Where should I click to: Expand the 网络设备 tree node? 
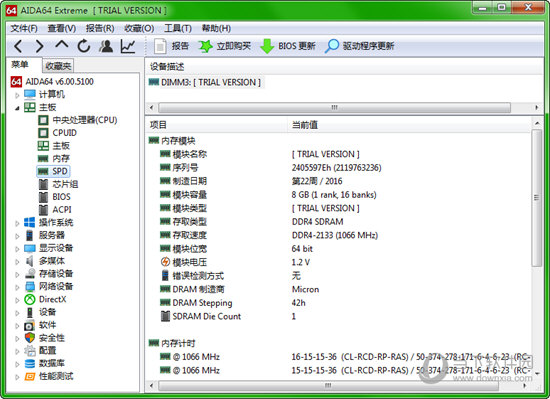click(x=17, y=287)
